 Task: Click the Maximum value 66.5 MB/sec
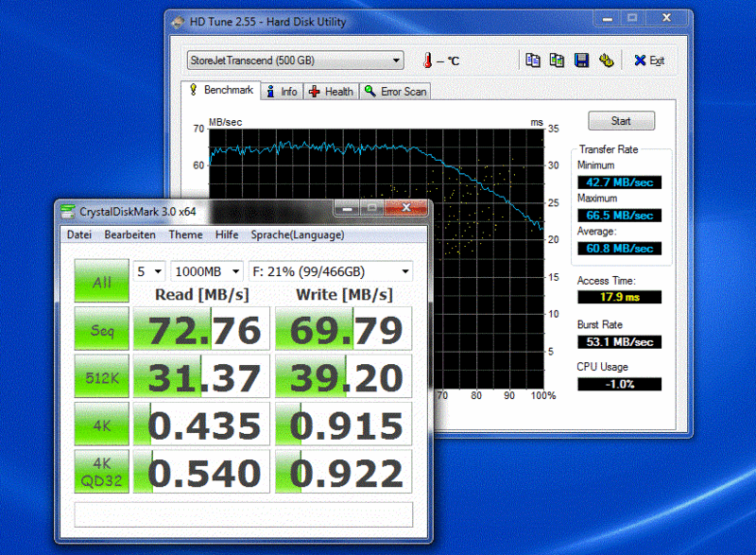point(620,216)
